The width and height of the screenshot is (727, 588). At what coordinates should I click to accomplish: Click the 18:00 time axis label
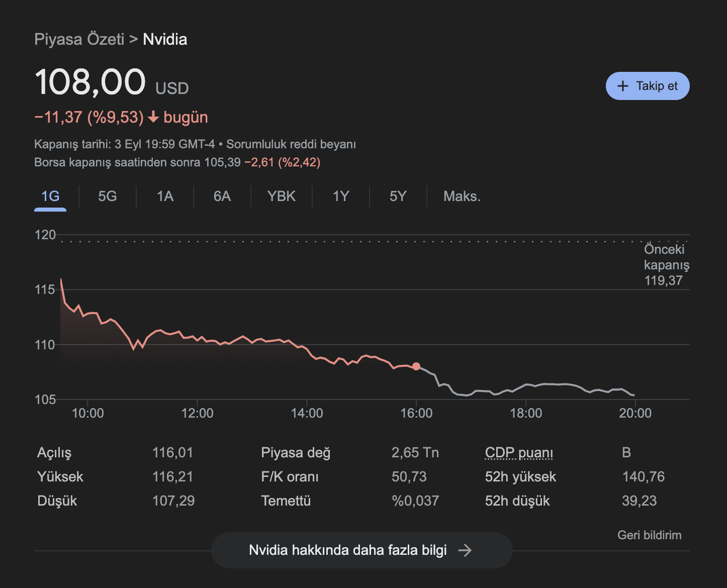tap(526, 414)
